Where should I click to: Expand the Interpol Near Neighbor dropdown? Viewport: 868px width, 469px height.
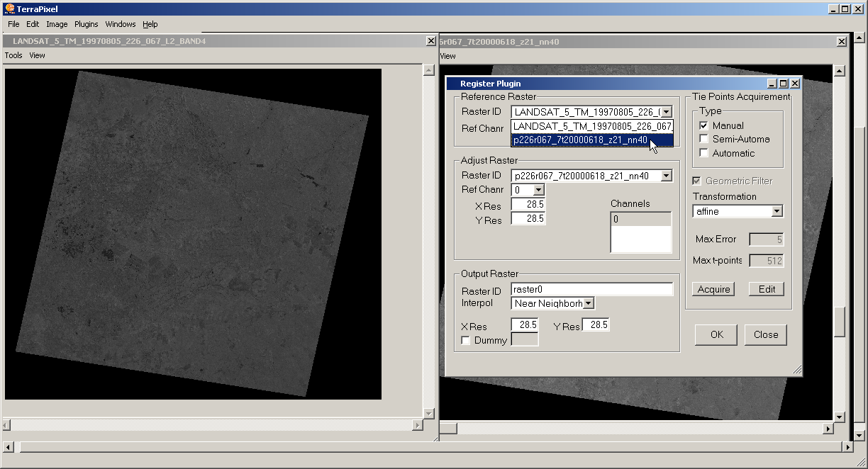[x=588, y=303]
